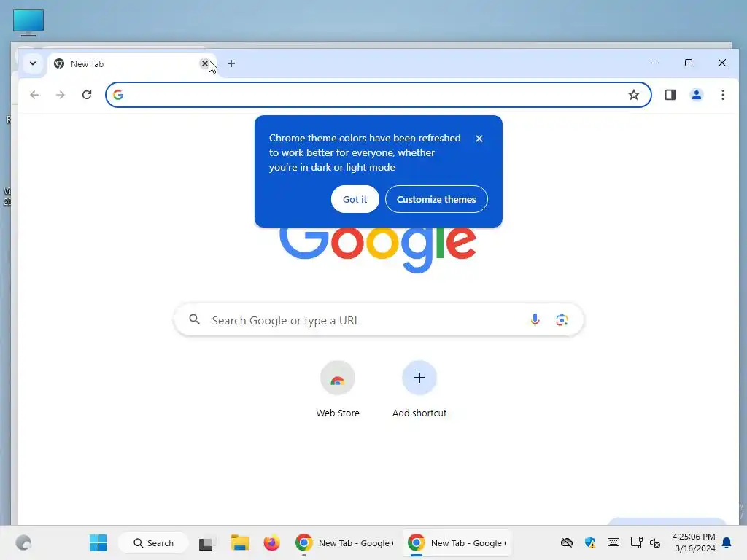Click the magnifier icon in search box
The image size is (747, 560).
click(194, 319)
